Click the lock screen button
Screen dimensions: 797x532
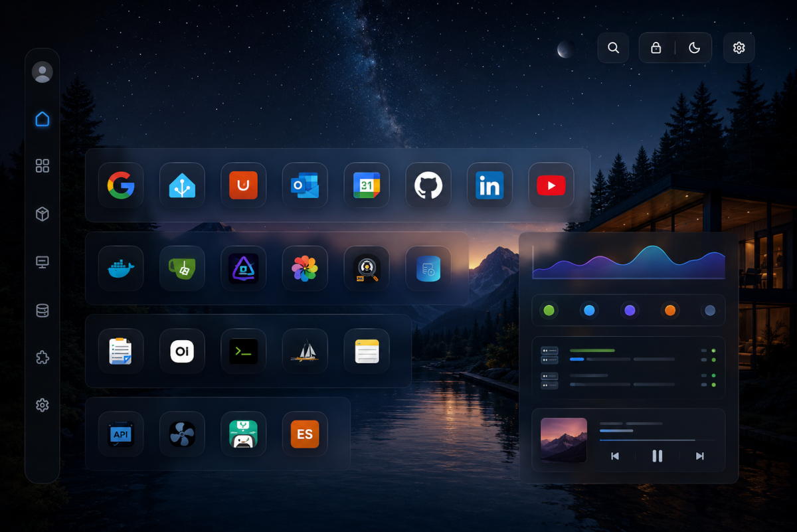tap(656, 48)
